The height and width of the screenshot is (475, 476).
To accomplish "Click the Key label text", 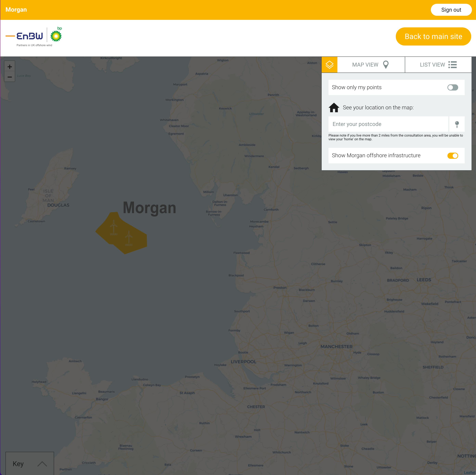I will 18,464.
